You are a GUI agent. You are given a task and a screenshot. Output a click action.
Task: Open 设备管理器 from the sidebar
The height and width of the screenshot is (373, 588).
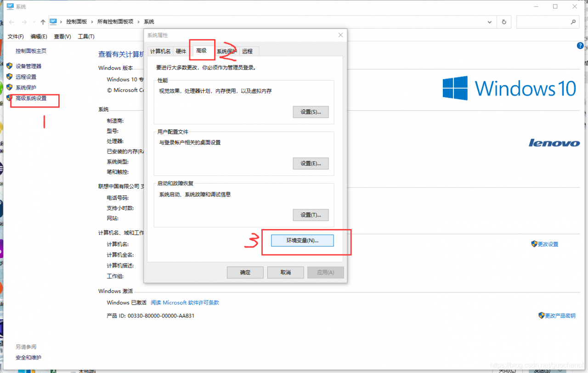click(28, 66)
